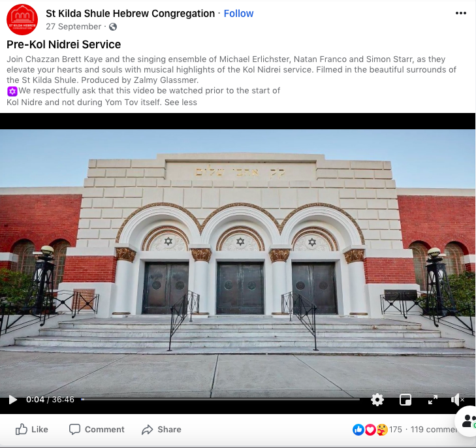
Task: Click the public globe audience icon
Action: tap(113, 27)
